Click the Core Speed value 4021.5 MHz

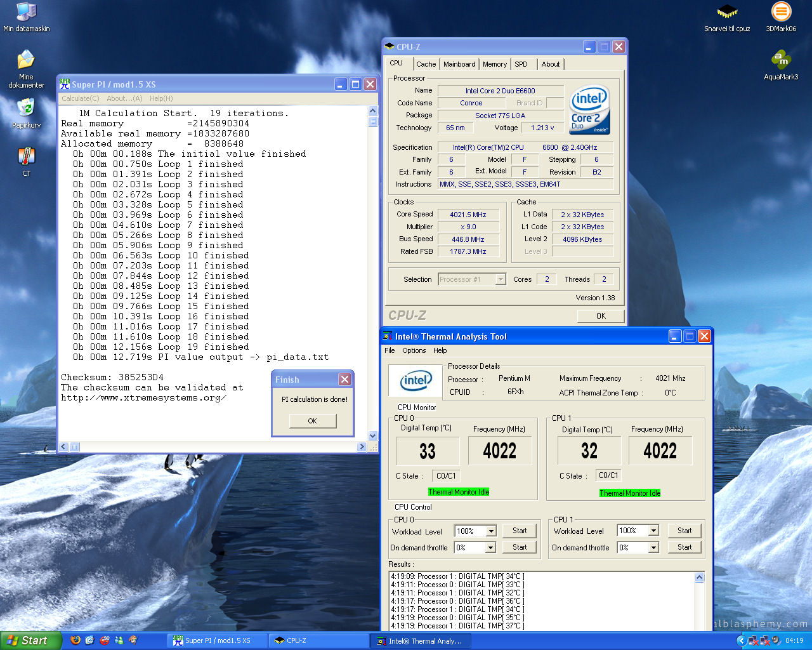[468, 215]
